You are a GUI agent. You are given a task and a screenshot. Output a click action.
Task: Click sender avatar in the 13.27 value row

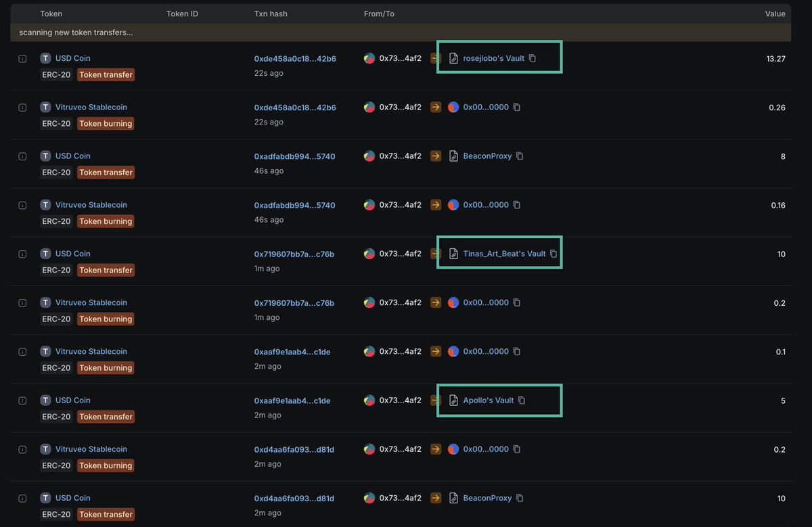[369, 58]
